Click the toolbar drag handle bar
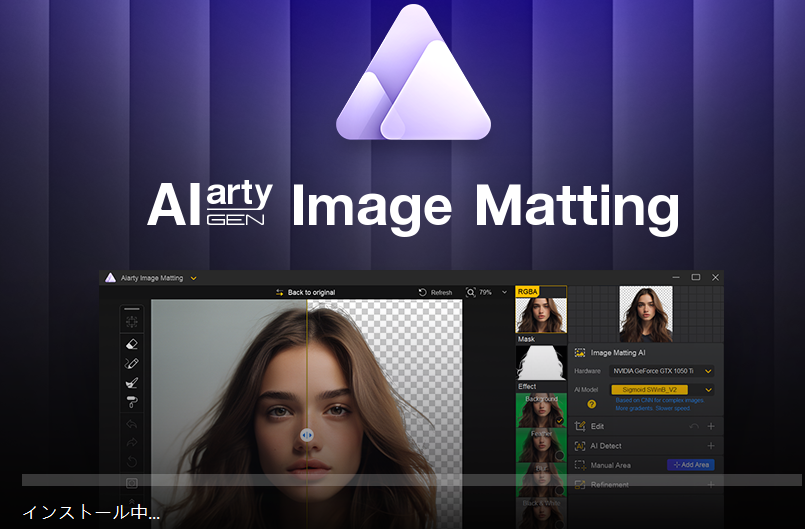The image size is (805, 529). click(x=132, y=309)
